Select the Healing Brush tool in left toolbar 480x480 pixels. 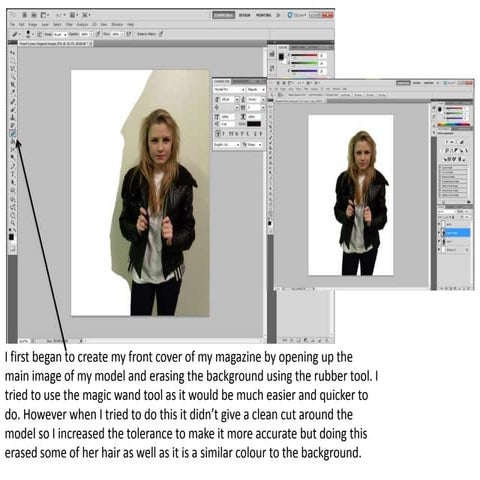(x=12, y=101)
